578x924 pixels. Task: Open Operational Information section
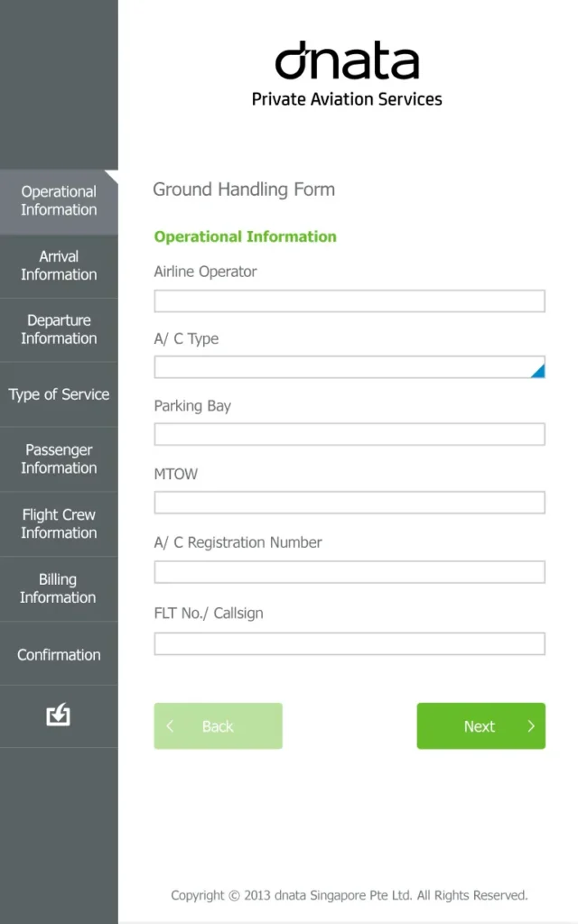[59, 201]
